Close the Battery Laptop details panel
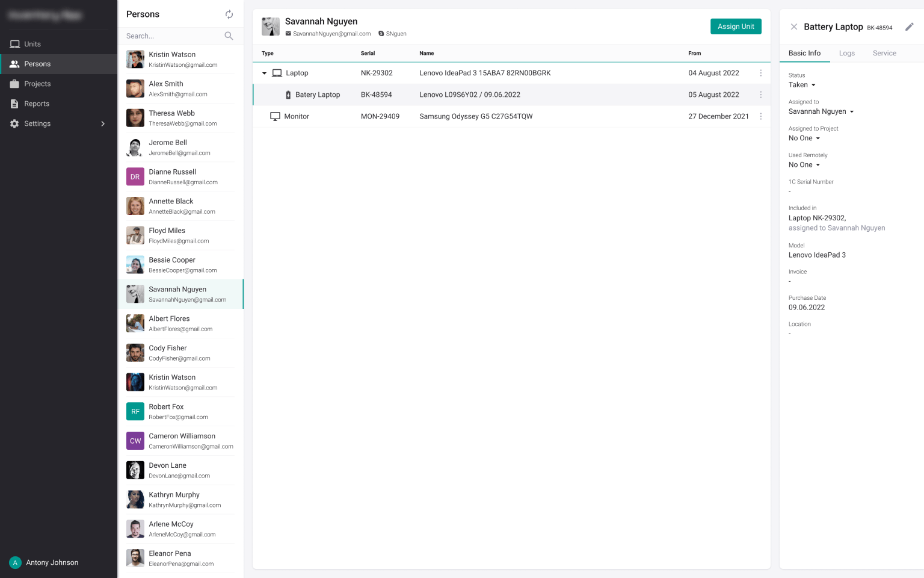924x578 pixels. click(794, 26)
